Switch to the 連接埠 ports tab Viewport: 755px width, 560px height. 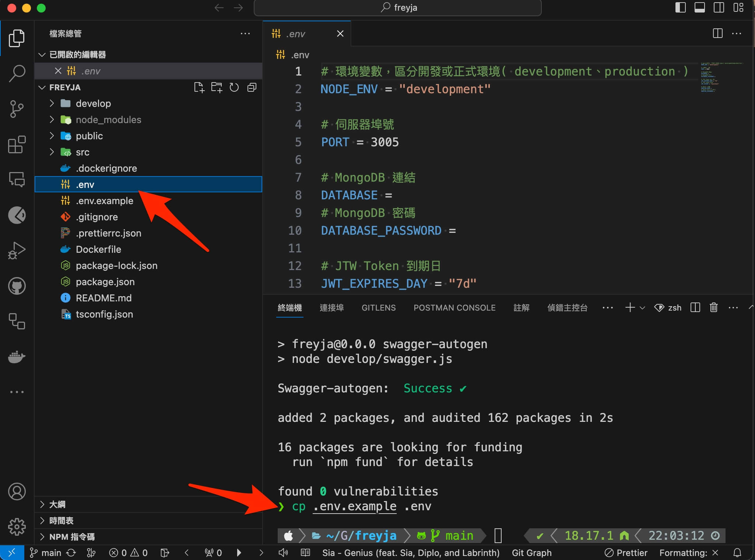click(331, 308)
